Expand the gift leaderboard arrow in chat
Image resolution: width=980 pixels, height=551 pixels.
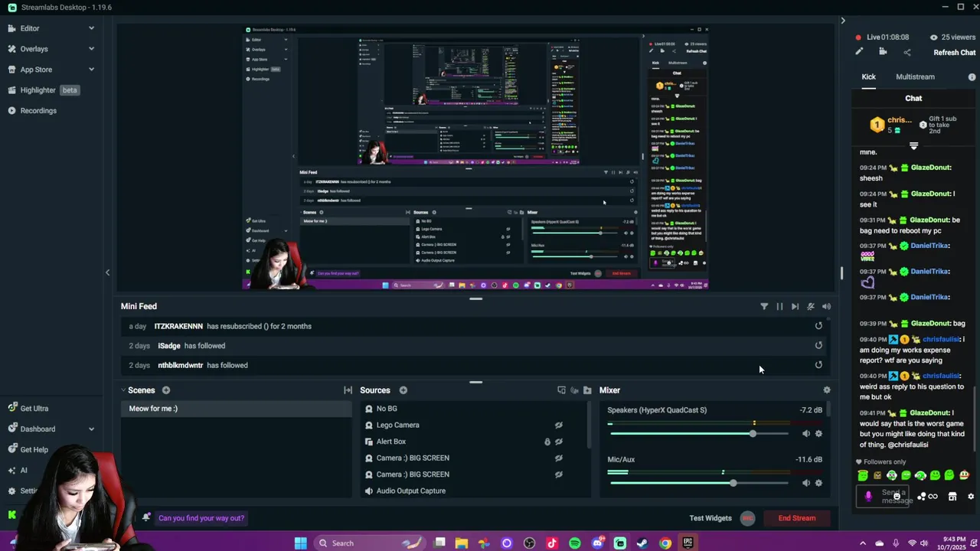pyautogui.click(x=913, y=145)
